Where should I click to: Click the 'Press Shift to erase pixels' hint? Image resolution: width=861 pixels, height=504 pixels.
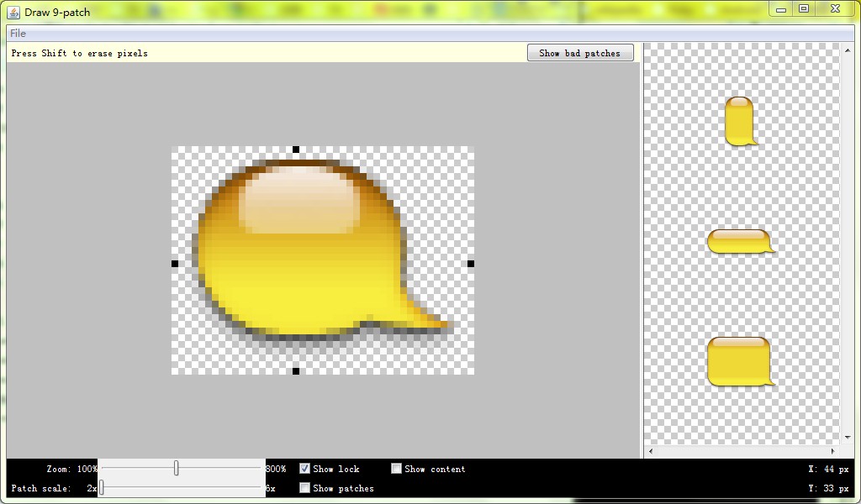tap(80, 53)
